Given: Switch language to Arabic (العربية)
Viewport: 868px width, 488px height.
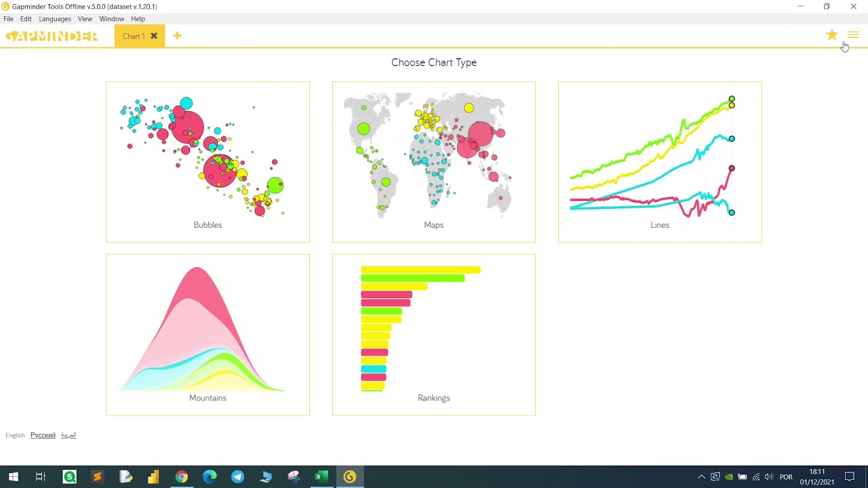Looking at the screenshot, I should tap(68, 435).
